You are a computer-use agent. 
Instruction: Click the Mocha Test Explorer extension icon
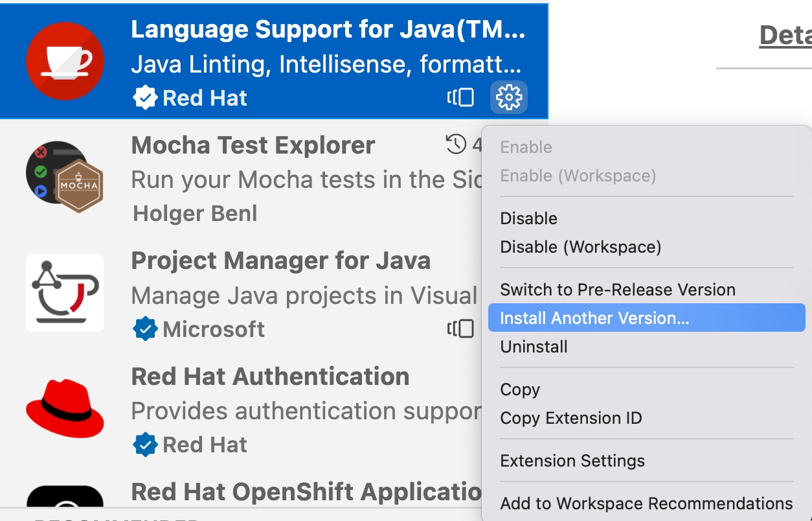(x=65, y=177)
